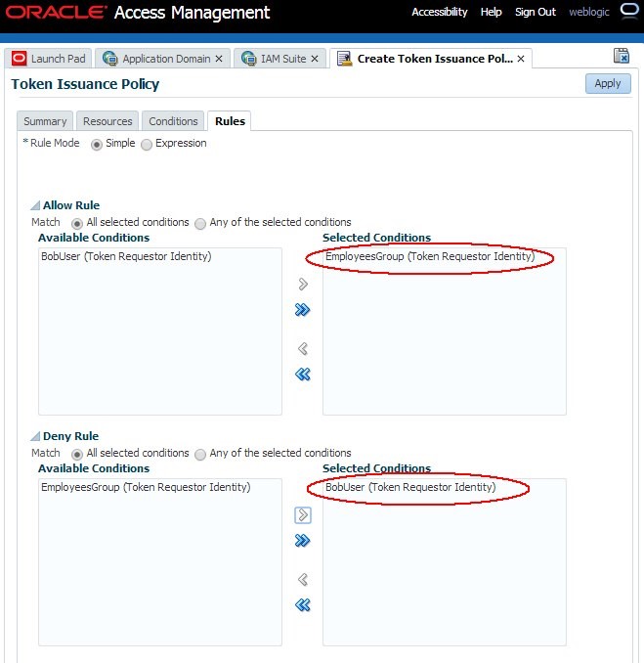
Task: Choose All selected conditions for Deny Rule
Action: pyautogui.click(x=77, y=454)
